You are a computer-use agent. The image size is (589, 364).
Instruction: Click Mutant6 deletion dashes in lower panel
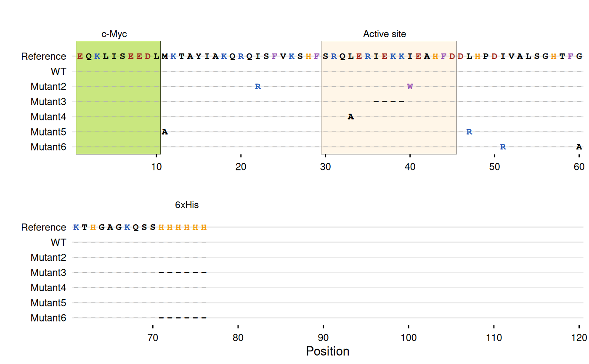coord(183,318)
